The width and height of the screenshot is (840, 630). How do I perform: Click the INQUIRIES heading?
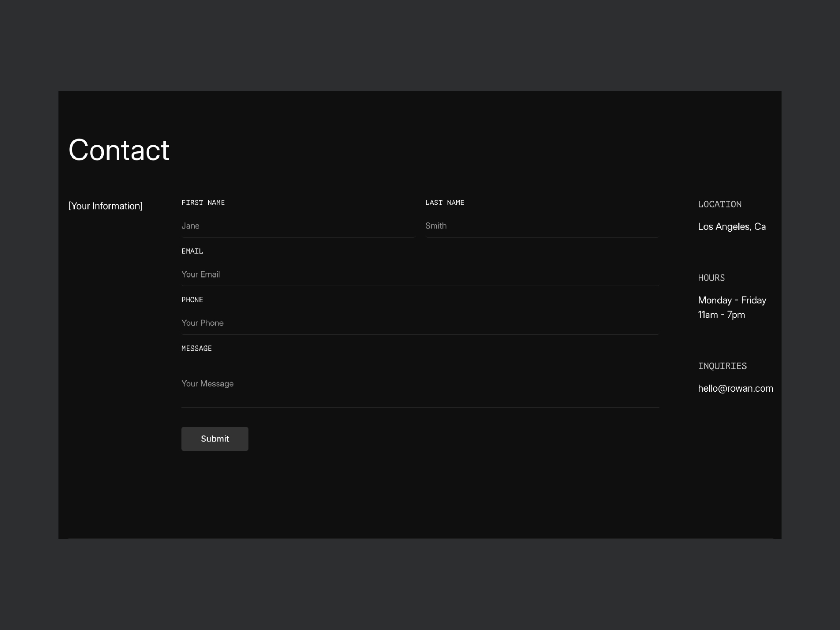coord(722,366)
